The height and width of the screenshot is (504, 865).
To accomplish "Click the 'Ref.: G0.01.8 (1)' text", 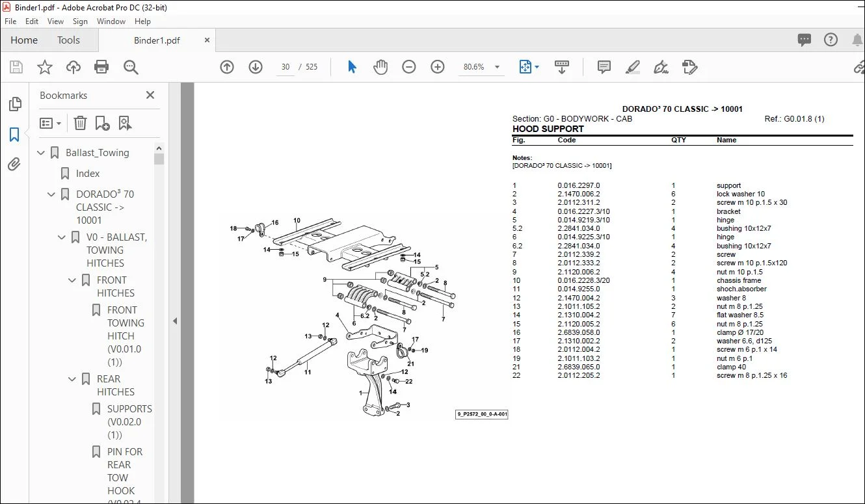I will coord(795,119).
